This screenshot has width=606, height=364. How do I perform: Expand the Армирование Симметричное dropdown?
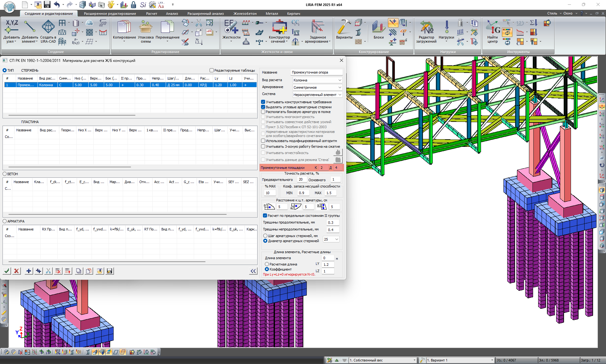317,87
